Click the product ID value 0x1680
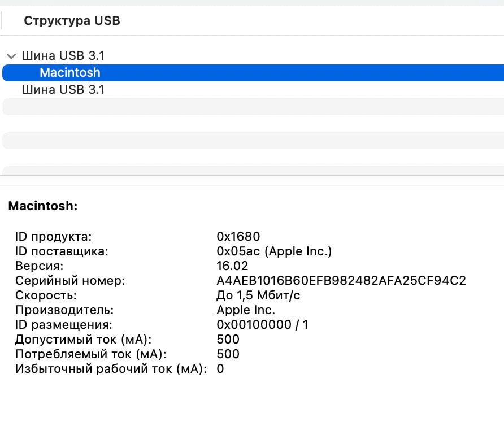The width and height of the screenshot is (504, 426). pos(238,236)
